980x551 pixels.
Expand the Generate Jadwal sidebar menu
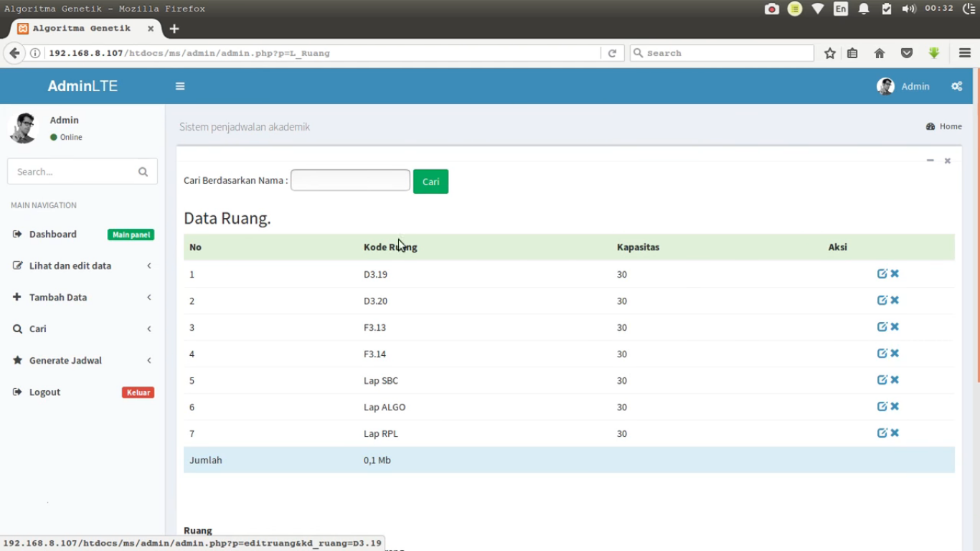[65, 360]
